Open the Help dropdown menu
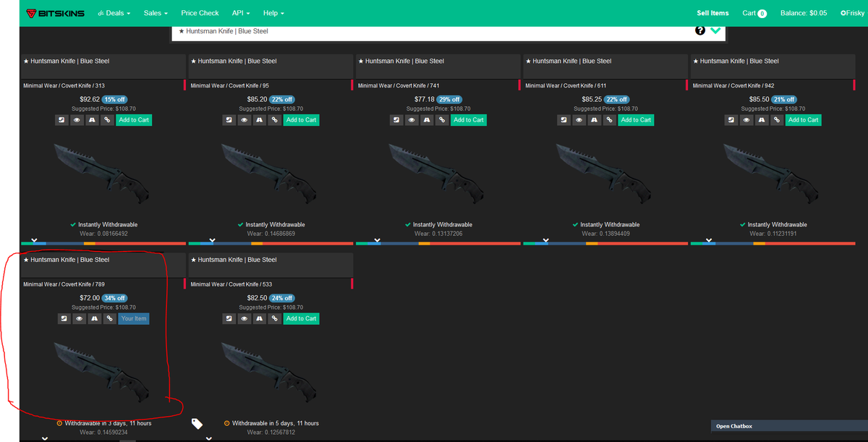Screen dimensions: 868x442 click(x=273, y=13)
